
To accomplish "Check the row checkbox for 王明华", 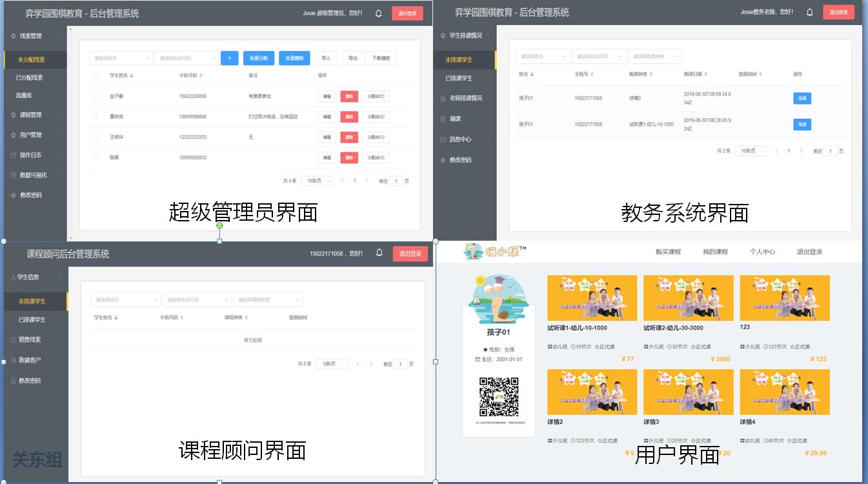I will [x=96, y=137].
